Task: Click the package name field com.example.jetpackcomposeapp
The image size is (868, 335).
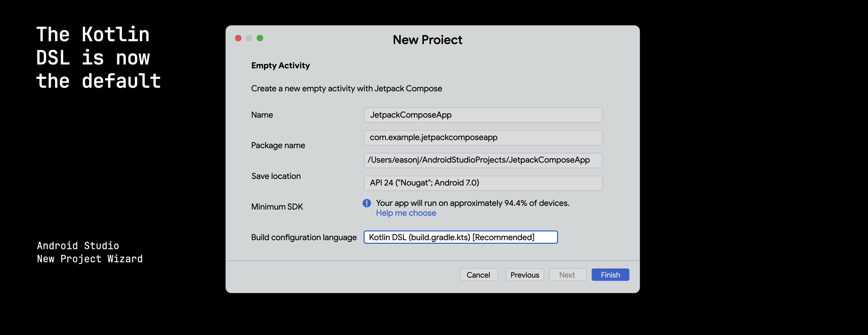Action: click(483, 138)
